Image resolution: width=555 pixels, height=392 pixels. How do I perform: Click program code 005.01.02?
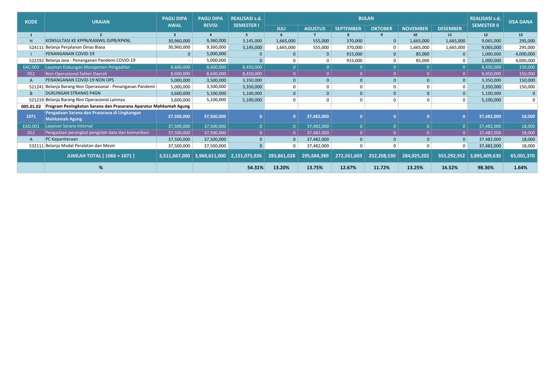pyautogui.click(x=31, y=106)
